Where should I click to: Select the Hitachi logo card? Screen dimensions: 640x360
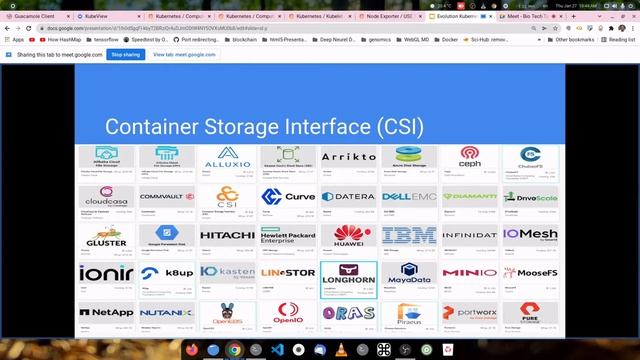(227, 240)
